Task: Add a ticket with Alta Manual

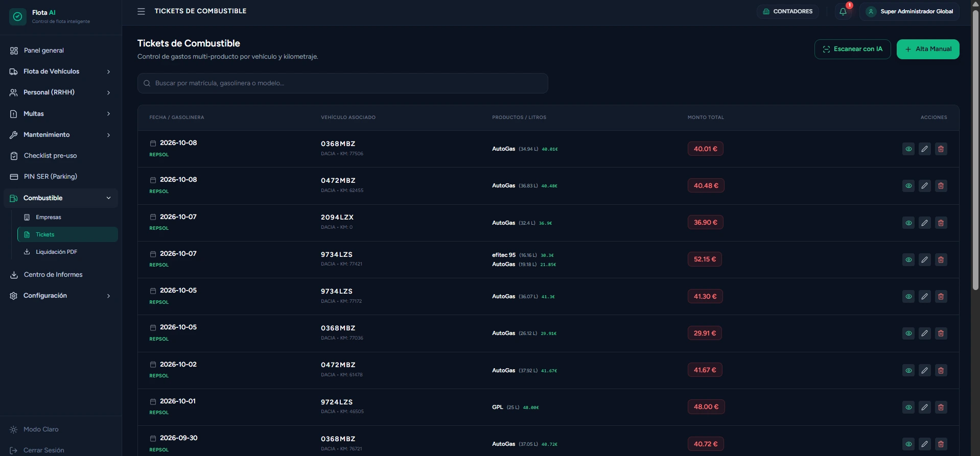Action: tap(928, 49)
